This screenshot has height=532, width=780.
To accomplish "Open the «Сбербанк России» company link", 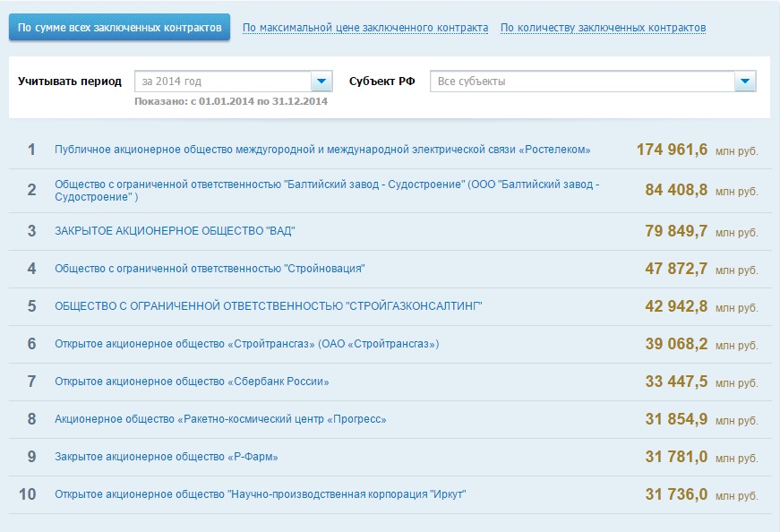I will pyautogui.click(x=192, y=382).
